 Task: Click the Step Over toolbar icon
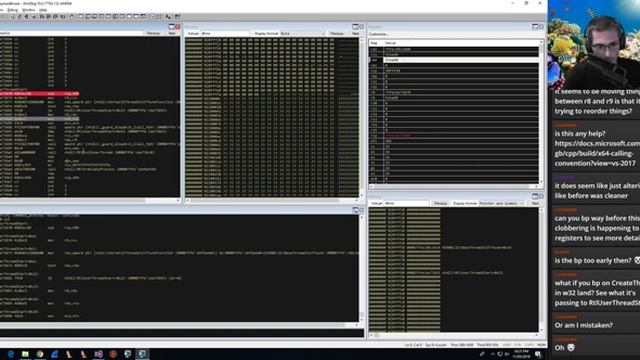[x=48, y=17]
